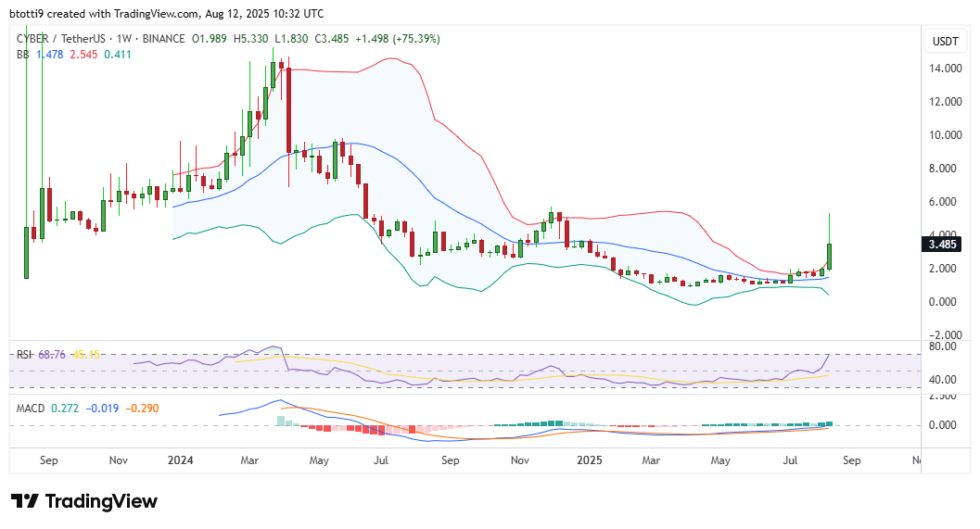
Task: Click the TradingView wordmark text at bottom
Action: 101,501
